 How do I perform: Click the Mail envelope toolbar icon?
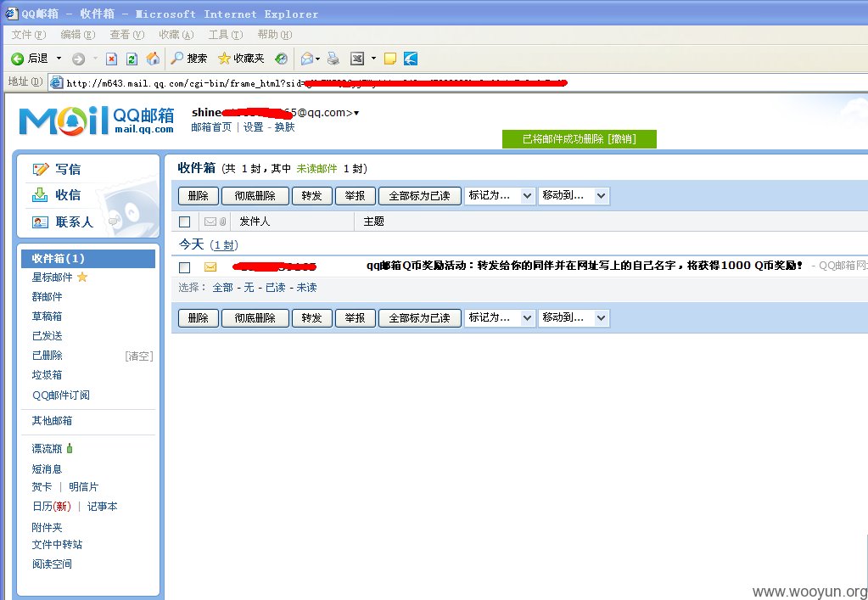(x=307, y=58)
